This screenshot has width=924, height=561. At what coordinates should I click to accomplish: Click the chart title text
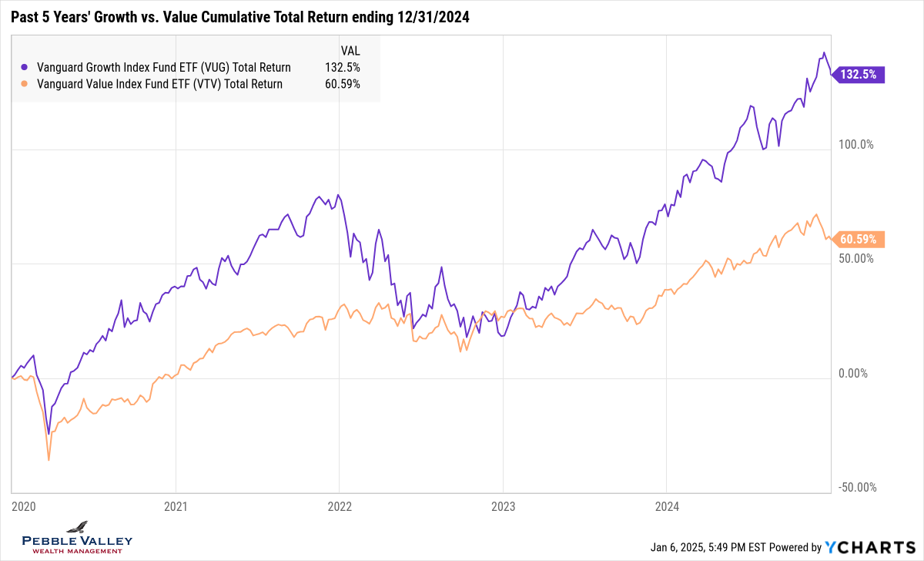[240, 17]
